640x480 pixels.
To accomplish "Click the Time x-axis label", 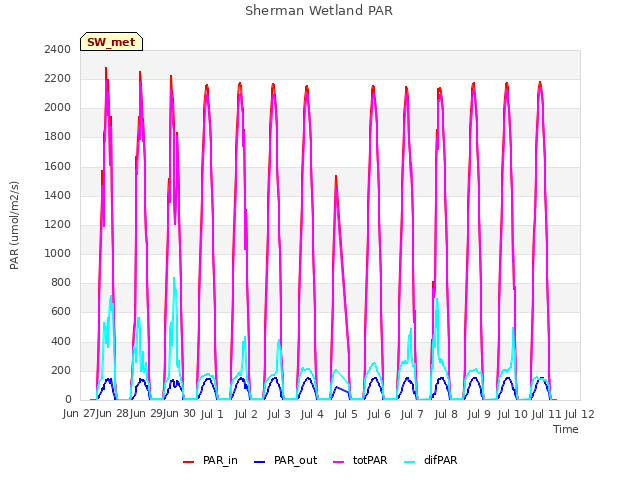I will click(x=566, y=429).
